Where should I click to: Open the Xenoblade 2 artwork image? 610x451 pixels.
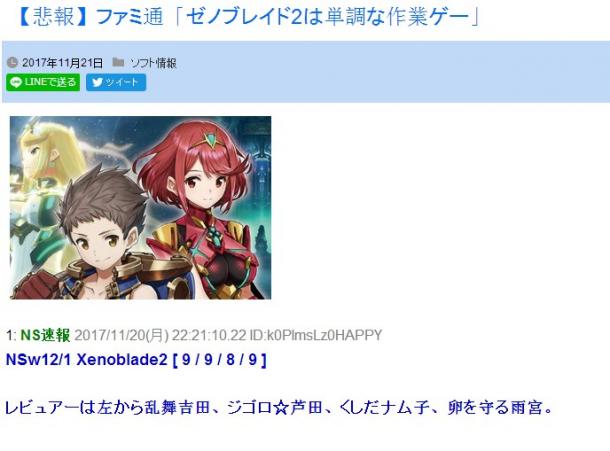point(140,208)
